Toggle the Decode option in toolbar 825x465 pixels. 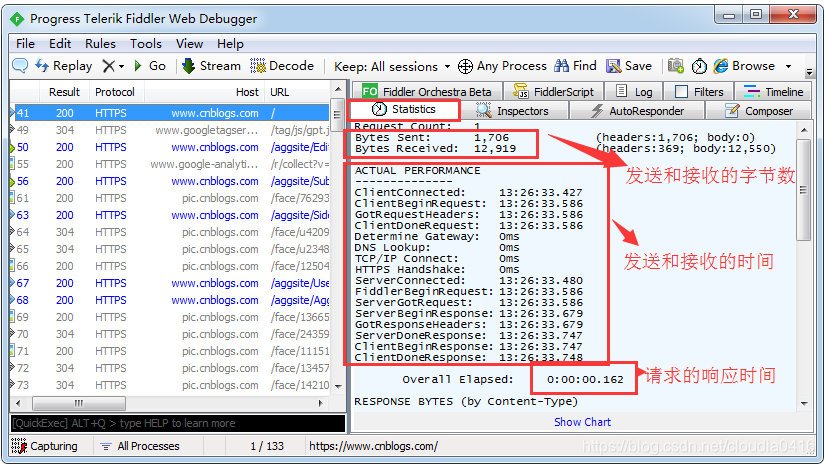click(x=281, y=66)
